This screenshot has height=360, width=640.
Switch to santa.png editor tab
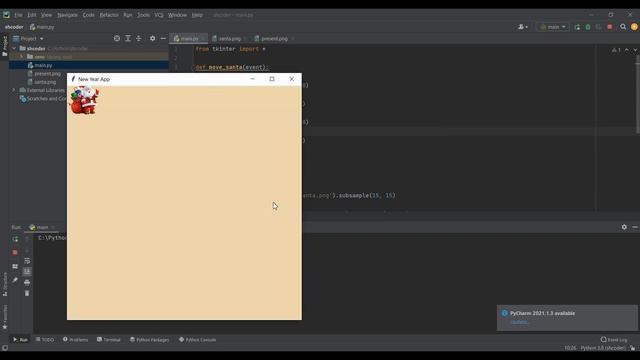pos(229,38)
